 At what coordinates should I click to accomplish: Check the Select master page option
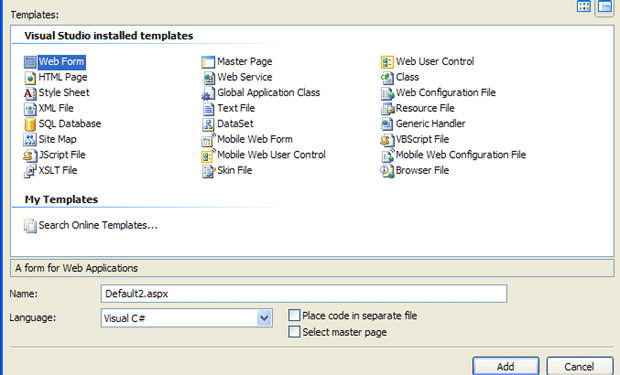[x=294, y=331]
